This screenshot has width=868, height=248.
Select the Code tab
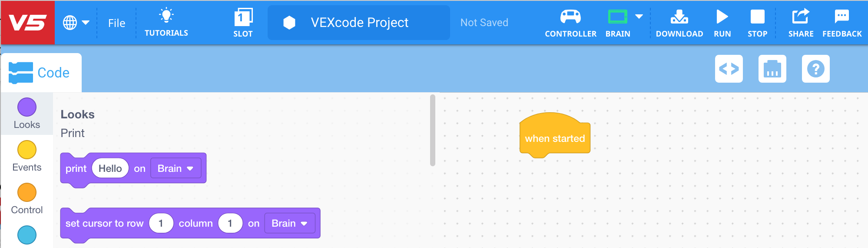pos(41,73)
